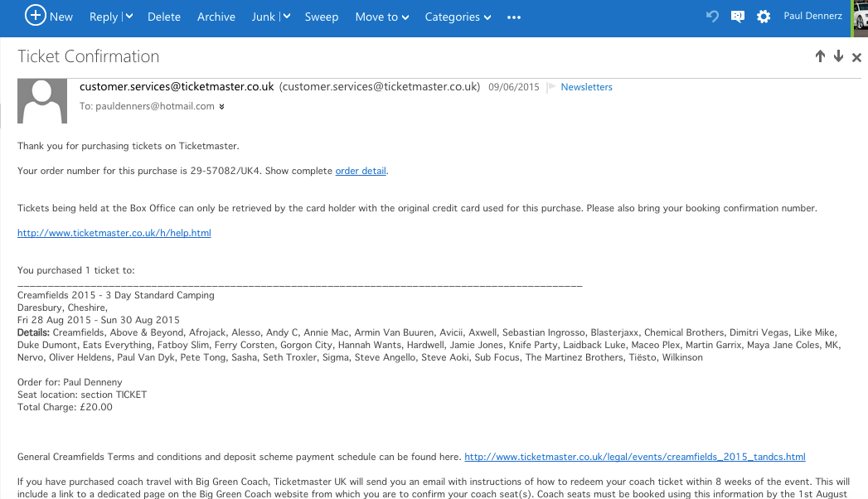Select the Ticket Confirmation subject heading
This screenshot has height=499, width=868.
pos(89,56)
